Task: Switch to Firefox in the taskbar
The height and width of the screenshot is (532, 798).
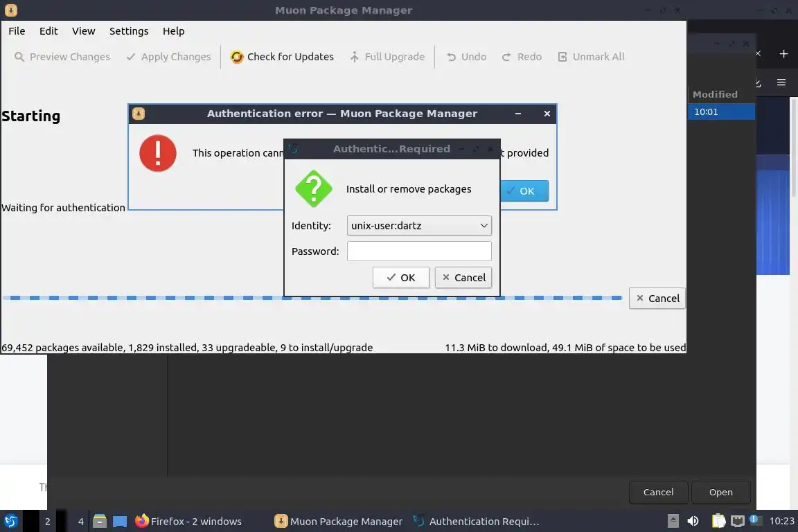Action: click(188, 522)
